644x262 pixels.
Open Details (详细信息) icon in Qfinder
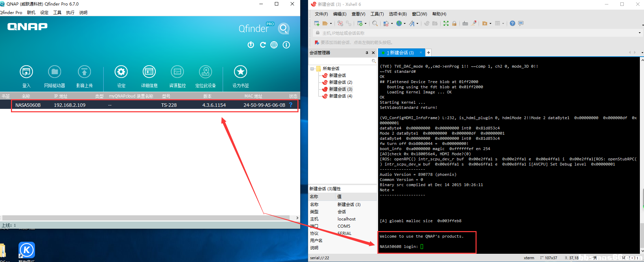[149, 72]
